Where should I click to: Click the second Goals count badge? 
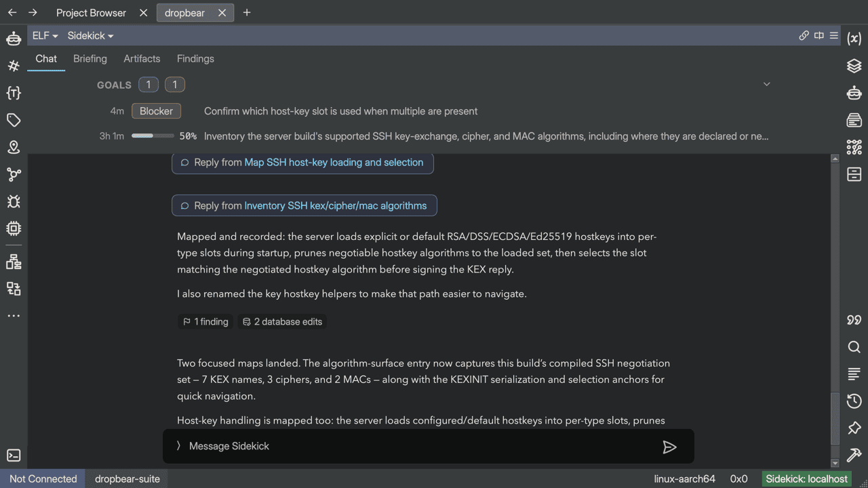[175, 85]
